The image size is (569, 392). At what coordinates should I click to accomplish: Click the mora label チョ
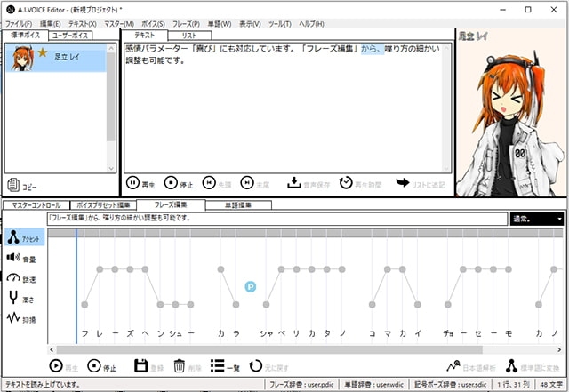coord(448,333)
